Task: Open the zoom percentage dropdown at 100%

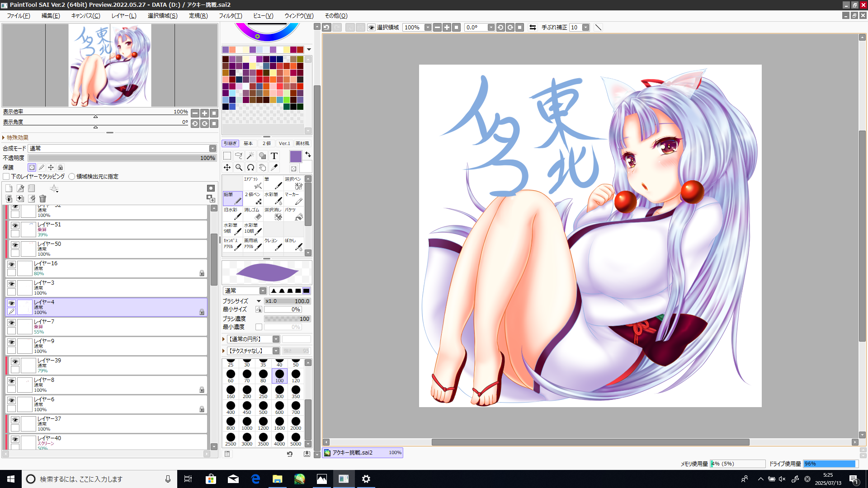Action: tap(428, 28)
